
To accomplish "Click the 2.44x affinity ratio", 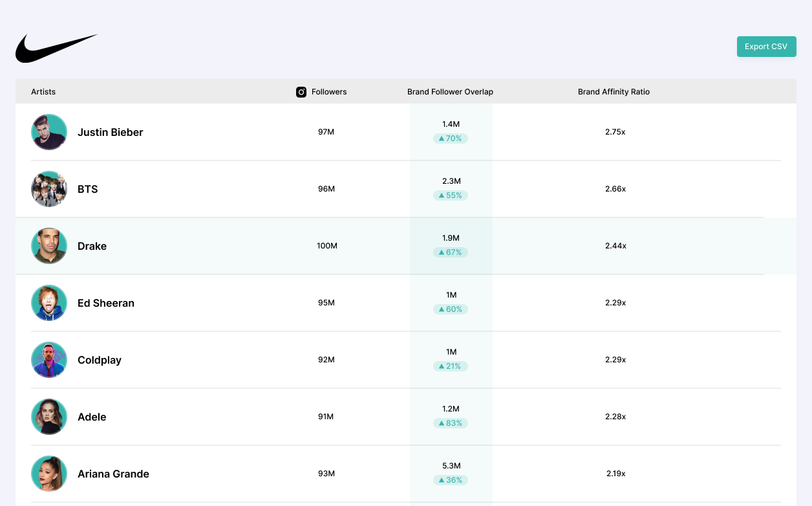I will tap(615, 246).
